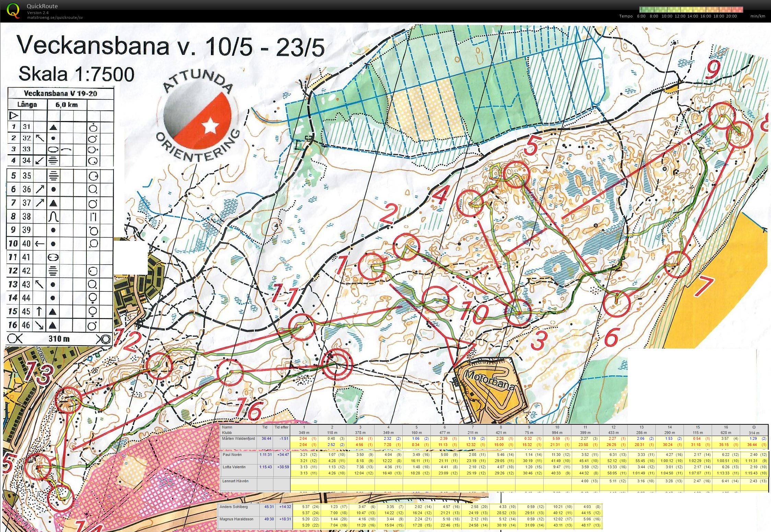Screen dimensions: 771x532
Task: Click the +38:59 time behind value
Action: 283,467
